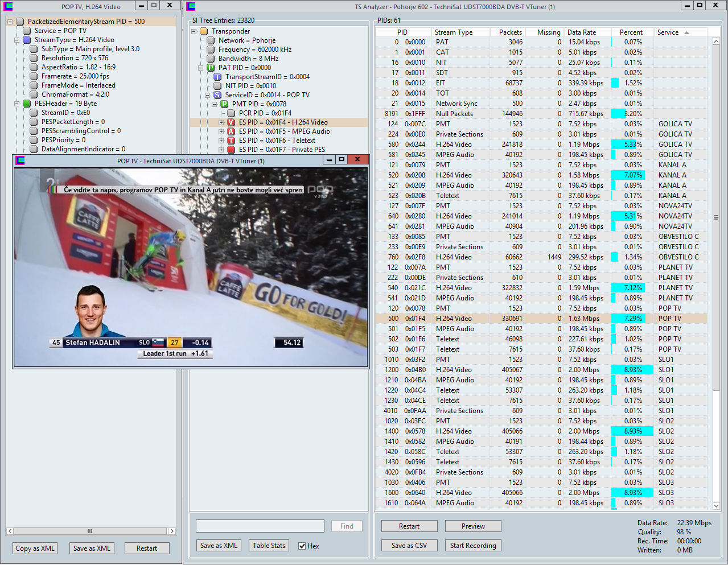Click the green icon beside PESHeader
This screenshot has height=565, width=728.
(27, 104)
